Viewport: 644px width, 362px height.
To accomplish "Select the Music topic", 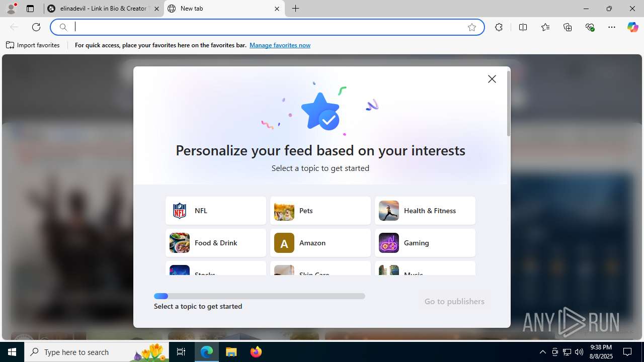I will pyautogui.click(x=425, y=268).
